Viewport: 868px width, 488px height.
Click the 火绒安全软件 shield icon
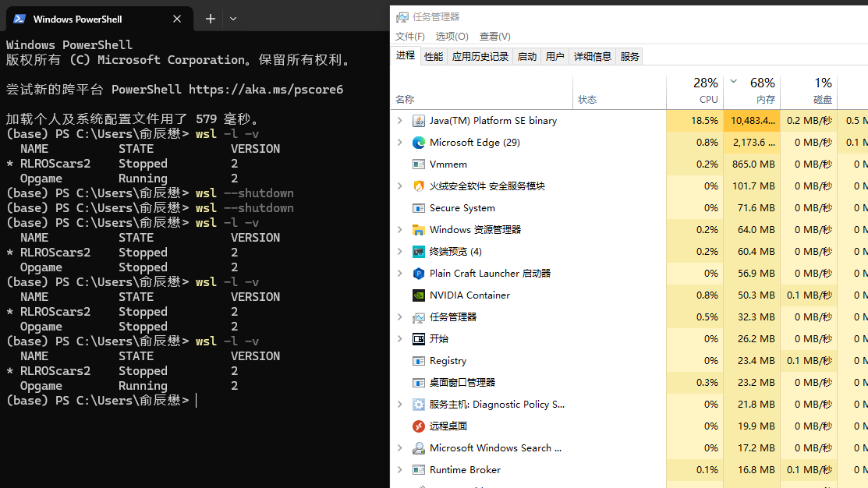point(419,186)
